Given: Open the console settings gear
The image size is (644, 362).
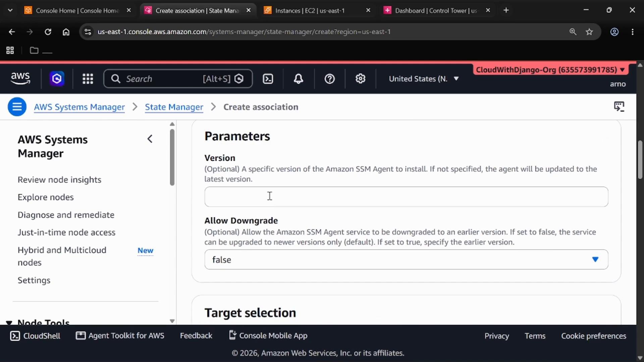Looking at the screenshot, I should 361,79.
